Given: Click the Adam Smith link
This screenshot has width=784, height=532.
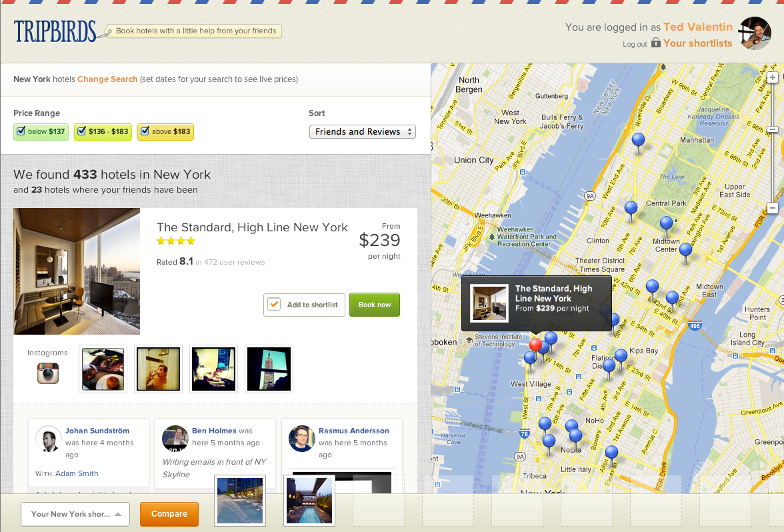Looking at the screenshot, I should coord(77,473).
